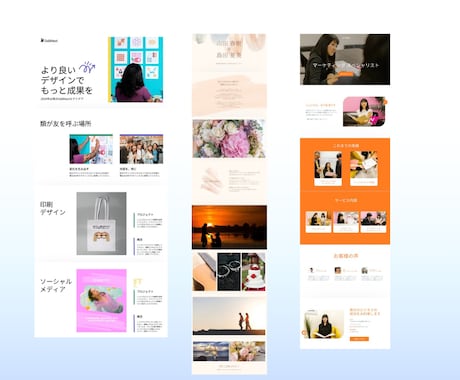
Task: Open the sunset proposal silhouette photo
Action: click(229, 227)
